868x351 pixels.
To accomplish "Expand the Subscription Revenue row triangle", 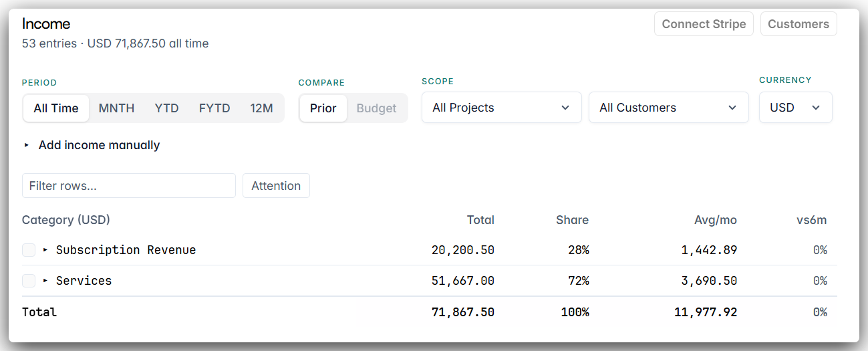I will point(45,250).
